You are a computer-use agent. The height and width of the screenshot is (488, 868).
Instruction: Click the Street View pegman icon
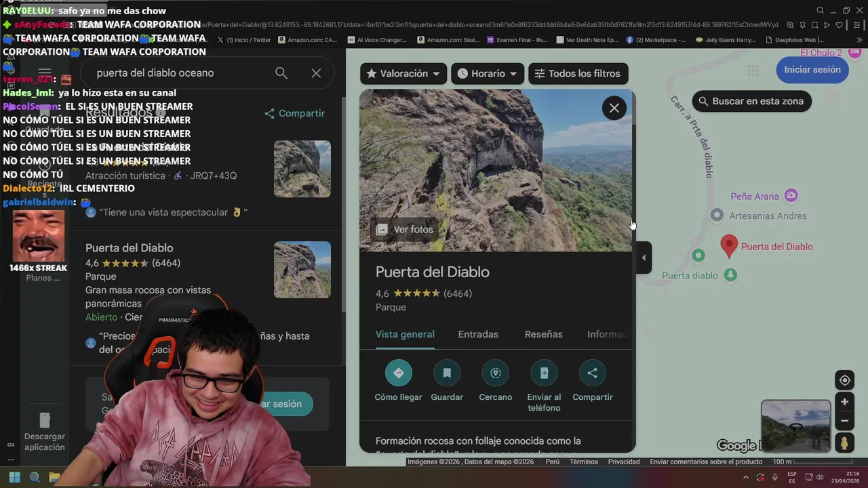tap(844, 443)
